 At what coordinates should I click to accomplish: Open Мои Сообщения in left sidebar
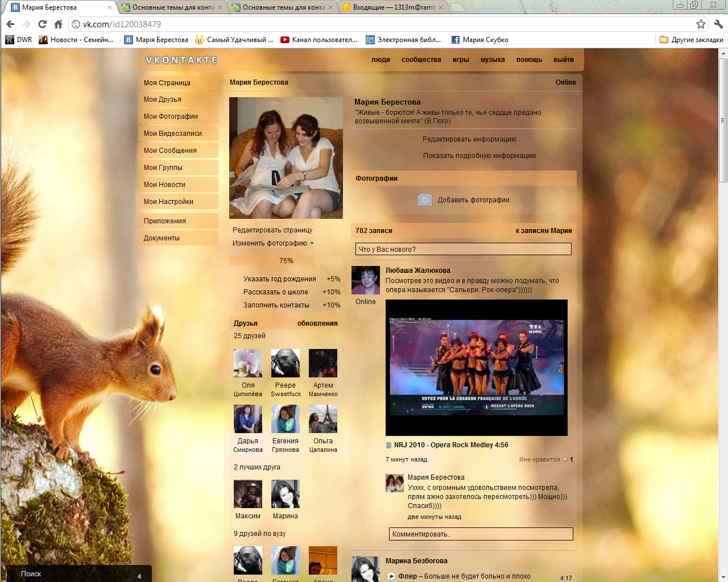click(x=170, y=151)
